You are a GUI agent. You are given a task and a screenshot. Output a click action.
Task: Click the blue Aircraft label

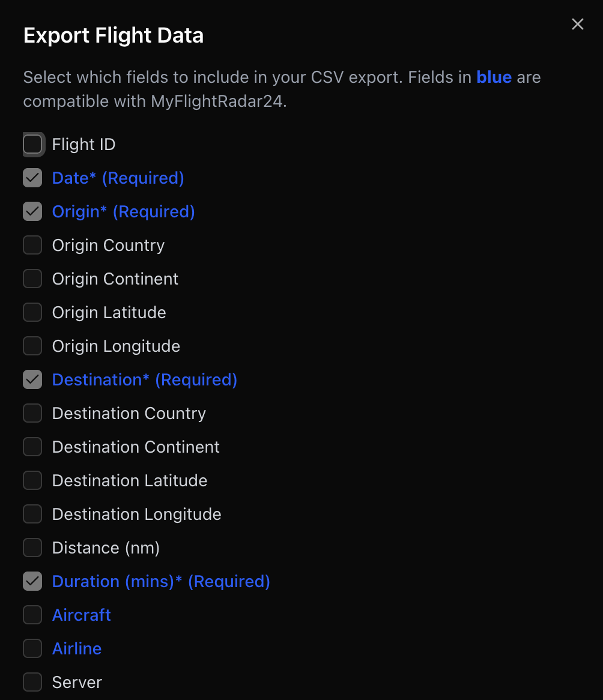point(82,615)
